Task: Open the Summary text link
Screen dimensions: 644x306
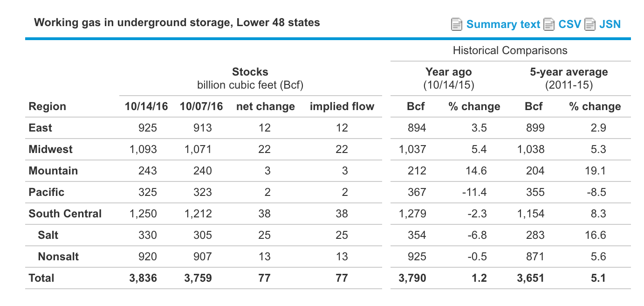Action: (x=504, y=24)
